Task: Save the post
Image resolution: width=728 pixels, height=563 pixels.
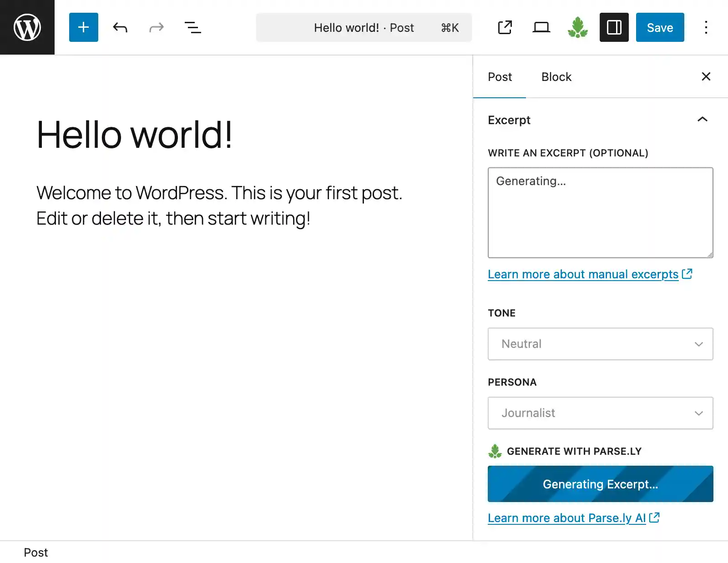Action: coord(660,27)
